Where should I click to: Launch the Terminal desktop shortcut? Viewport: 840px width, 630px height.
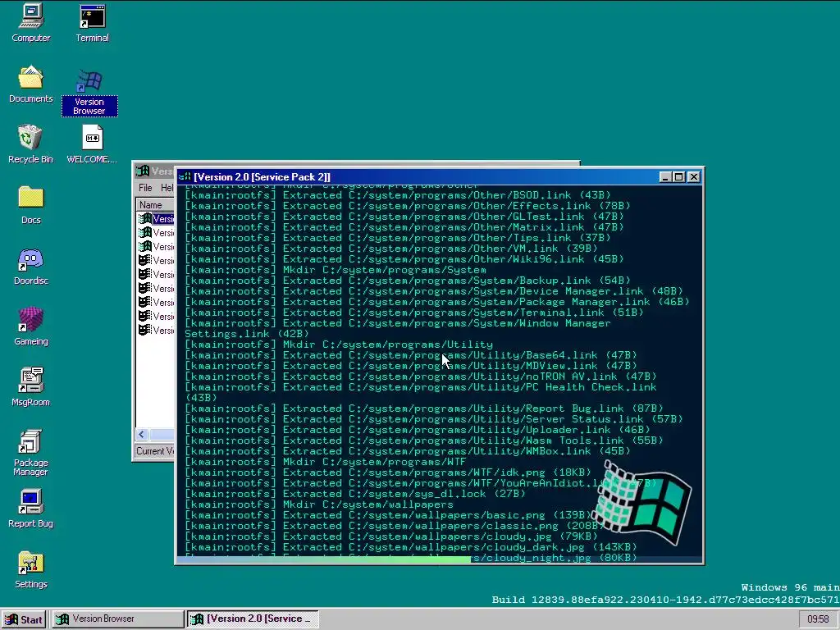click(x=92, y=23)
